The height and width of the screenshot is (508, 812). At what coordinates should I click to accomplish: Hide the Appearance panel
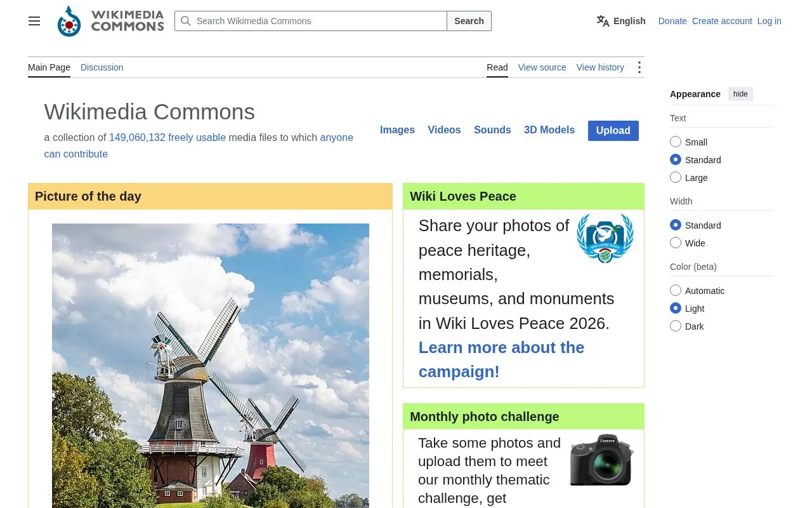click(x=740, y=94)
